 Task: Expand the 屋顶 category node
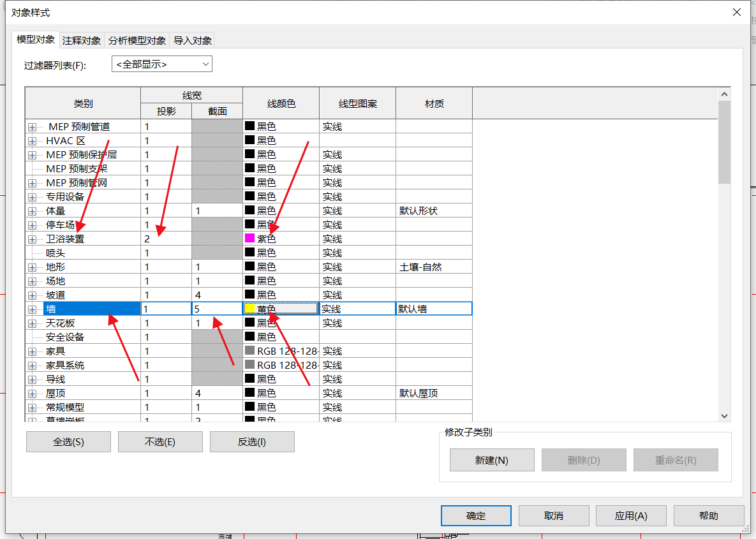pos(32,394)
